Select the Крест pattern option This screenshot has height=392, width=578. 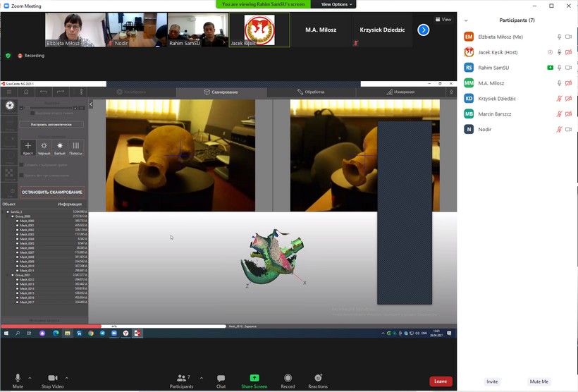click(28, 147)
